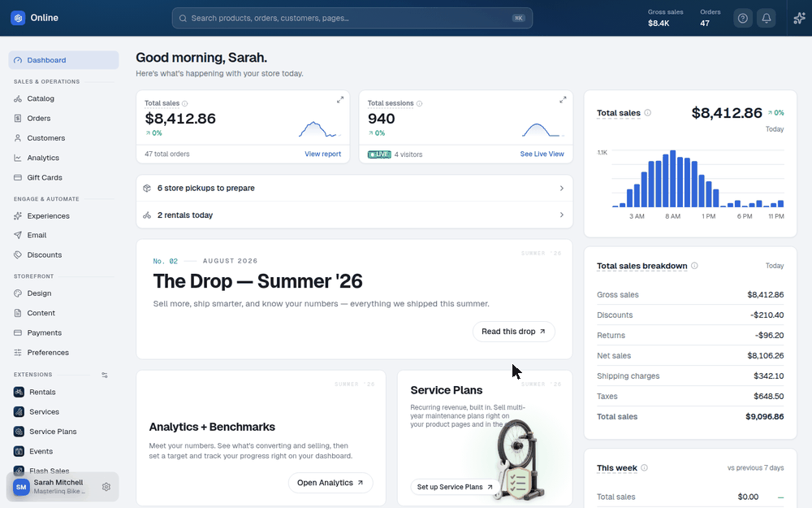812x508 pixels.
Task: Open account settings gear next to Sarah Mitchell
Action: pos(106,487)
